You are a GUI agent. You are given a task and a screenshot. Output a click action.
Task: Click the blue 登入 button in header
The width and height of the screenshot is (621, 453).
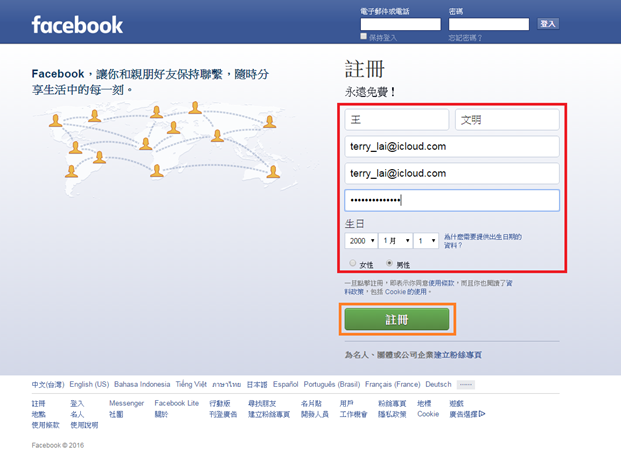click(x=548, y=24)
